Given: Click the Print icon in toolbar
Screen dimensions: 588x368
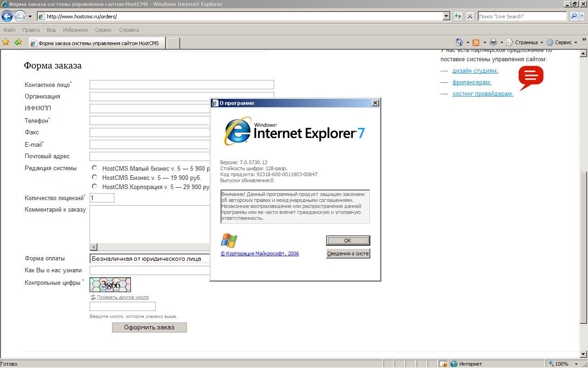Looking at the screenshot, I should [493, 42].
